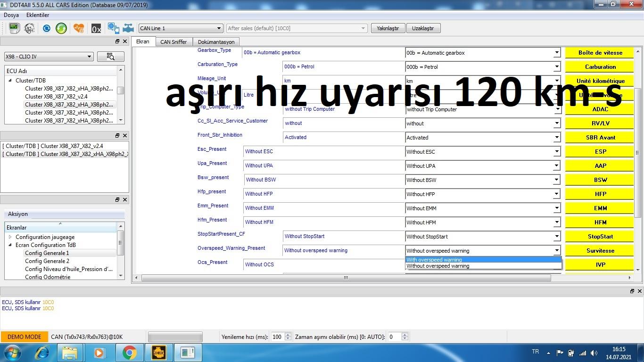Image resolution: width=644 pixels, height=362 pixels.
Task: Toggle the DEMO MODE button
Action: (25, 337)
